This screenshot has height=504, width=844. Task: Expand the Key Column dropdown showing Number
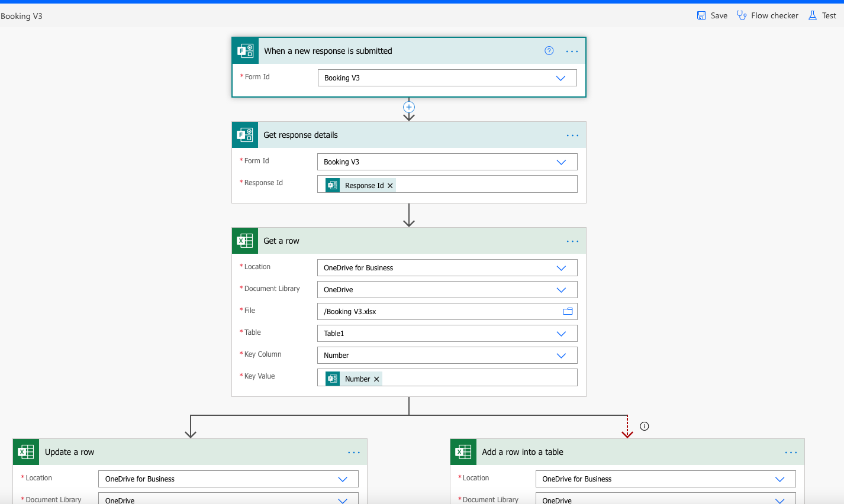(x=561, y=356)
